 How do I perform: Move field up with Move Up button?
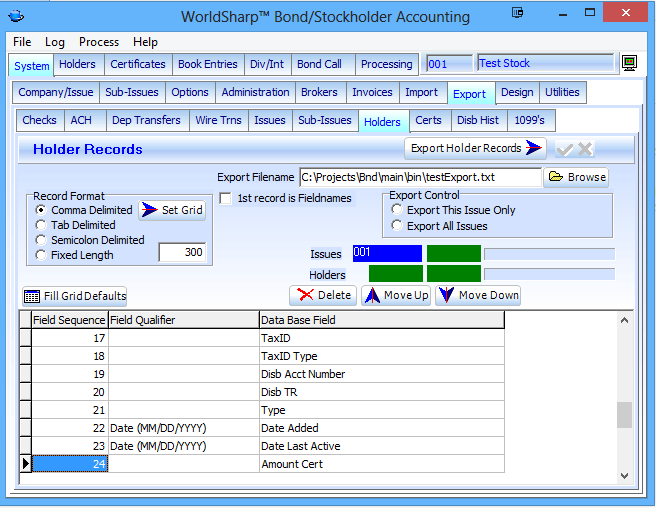395,295
